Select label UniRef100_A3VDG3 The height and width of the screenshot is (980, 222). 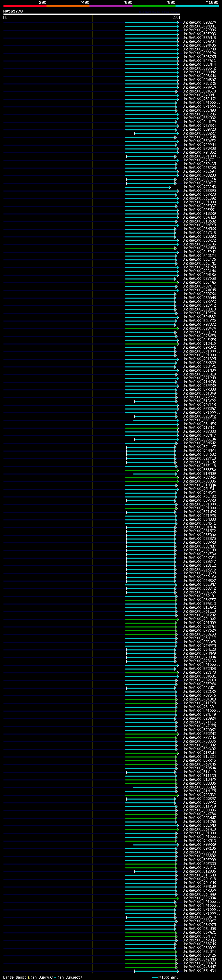pos(199,432)
